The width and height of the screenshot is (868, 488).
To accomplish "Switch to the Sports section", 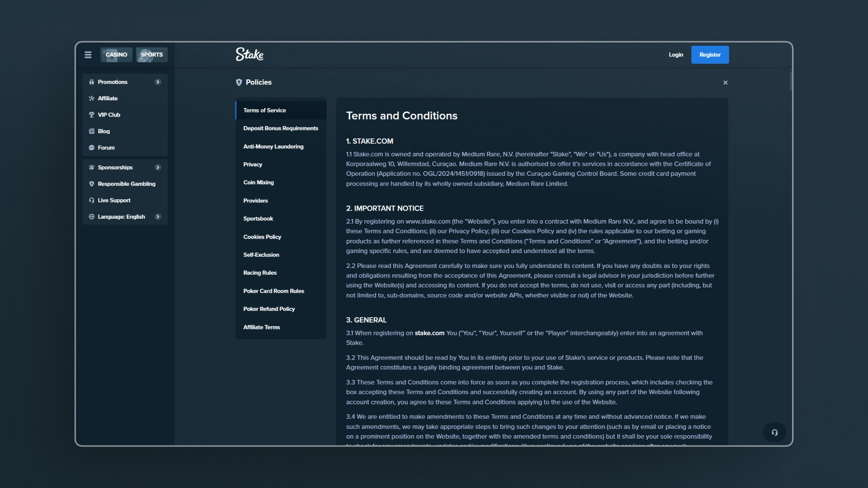I will coord(151,55).
